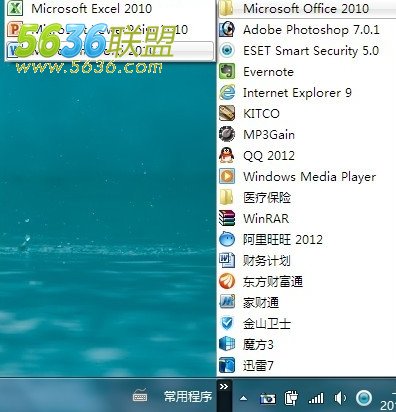Click the KITCO icon

click(227, 113)
